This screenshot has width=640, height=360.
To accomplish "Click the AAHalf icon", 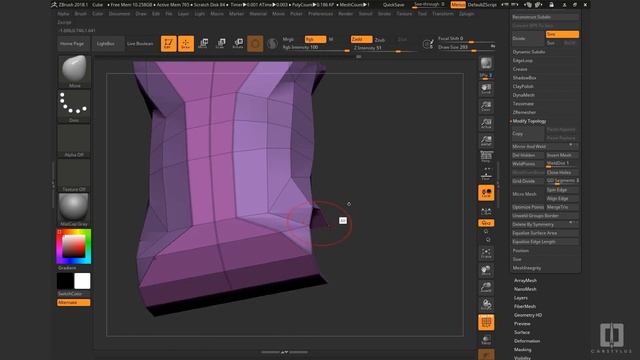I will coord(486,140).
